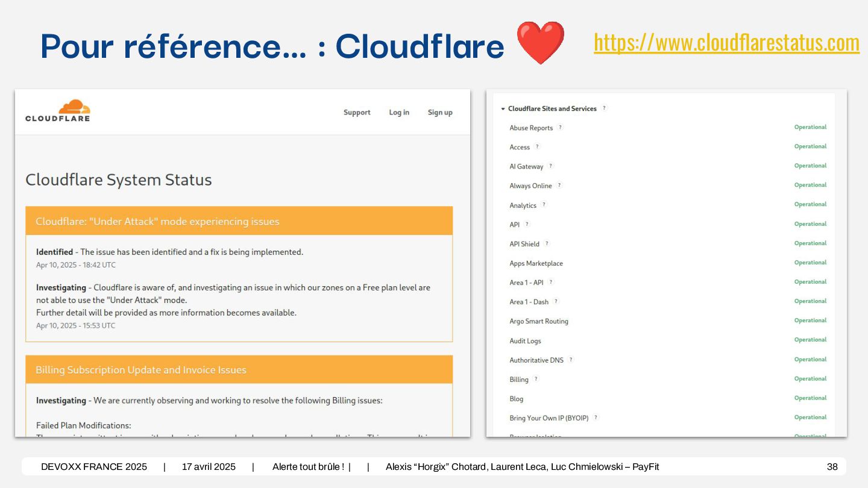Image resolution: width=868 pixels, height=488 pixels.
Task: Click the question mark beside Always Online
Action: pos(559,186)
